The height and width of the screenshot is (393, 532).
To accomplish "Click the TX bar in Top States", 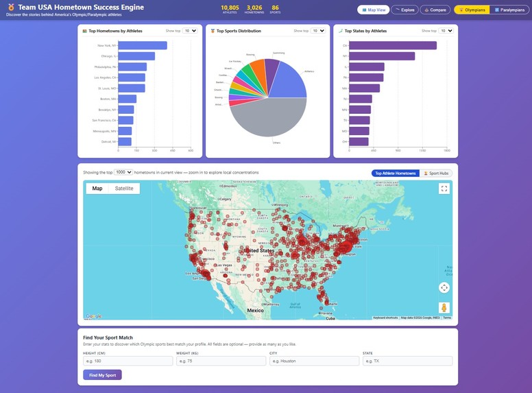I will (359, 120).
